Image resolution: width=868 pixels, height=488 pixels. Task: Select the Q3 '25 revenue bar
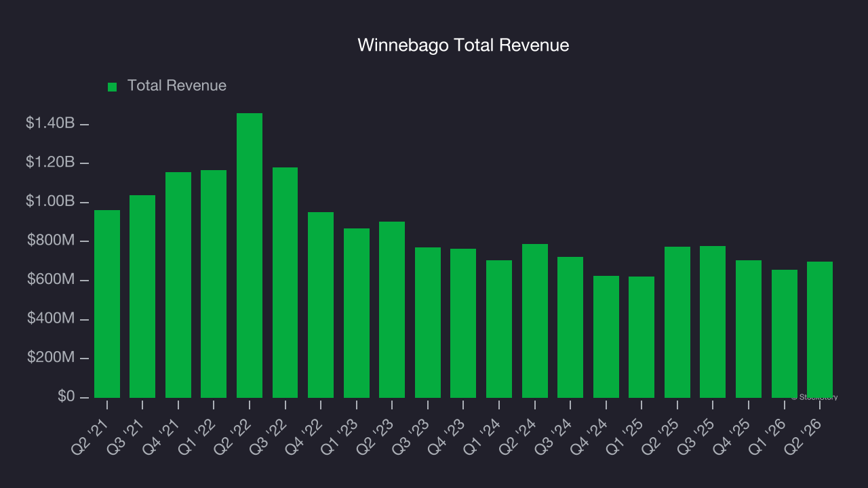[x=713, y=322]
